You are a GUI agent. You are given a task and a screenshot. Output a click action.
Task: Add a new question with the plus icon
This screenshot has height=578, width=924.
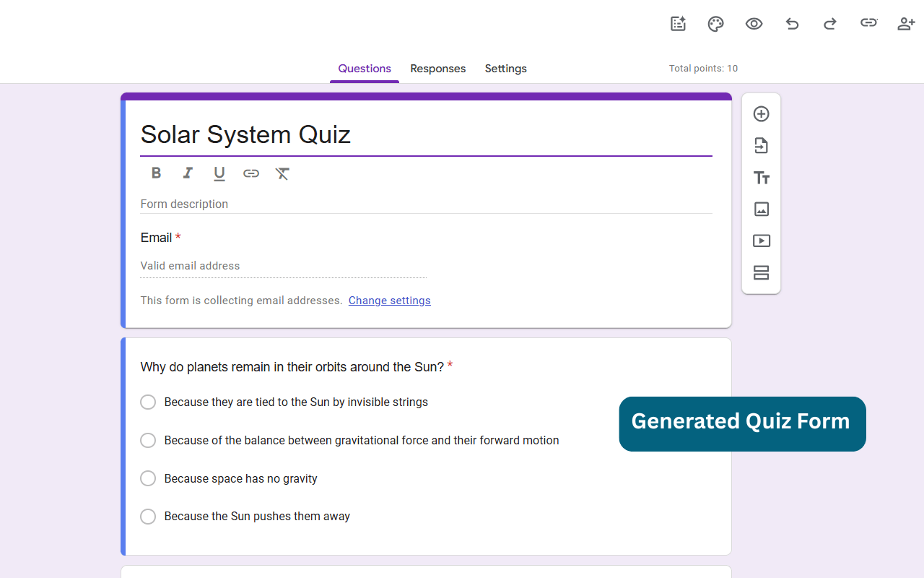coord(761,114)
